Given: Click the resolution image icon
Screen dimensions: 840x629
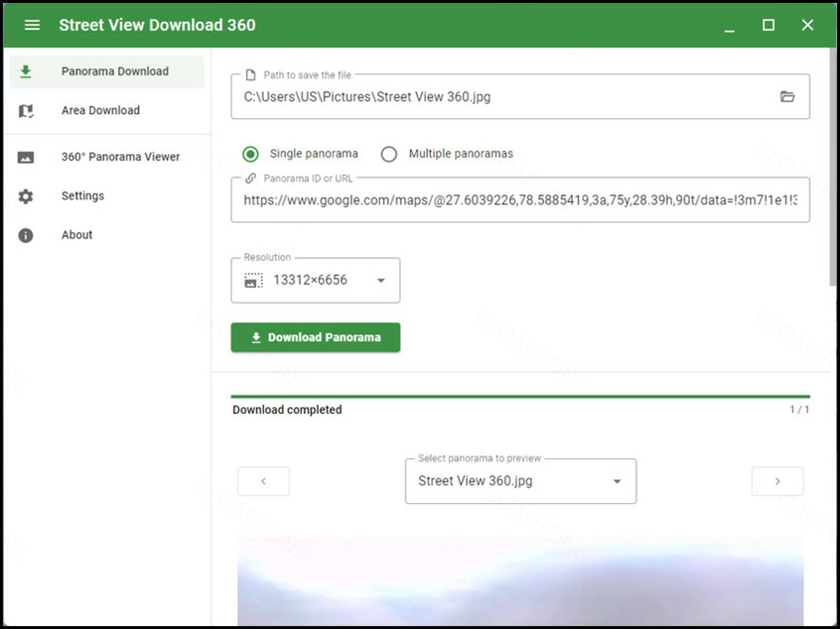Looking at the screenshot, I should point(253,280).
